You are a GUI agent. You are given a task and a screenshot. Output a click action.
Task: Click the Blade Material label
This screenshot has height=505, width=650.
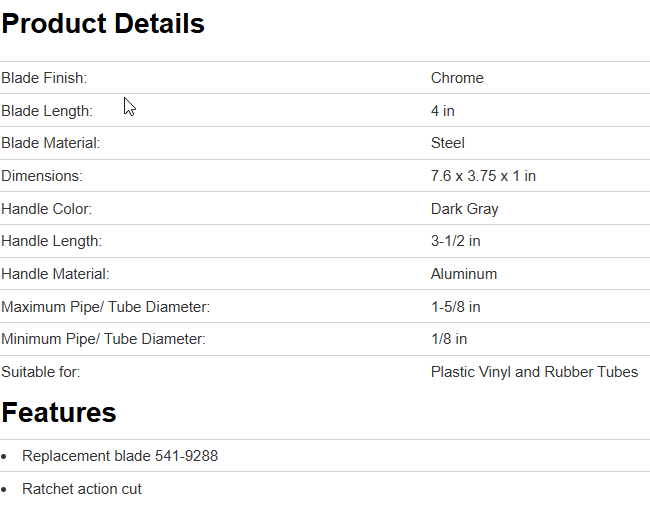tap(51, 143)
